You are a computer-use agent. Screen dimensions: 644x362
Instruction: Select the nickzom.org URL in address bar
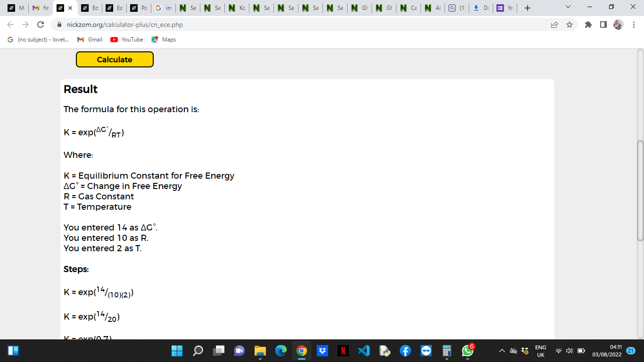click(125, 25)
